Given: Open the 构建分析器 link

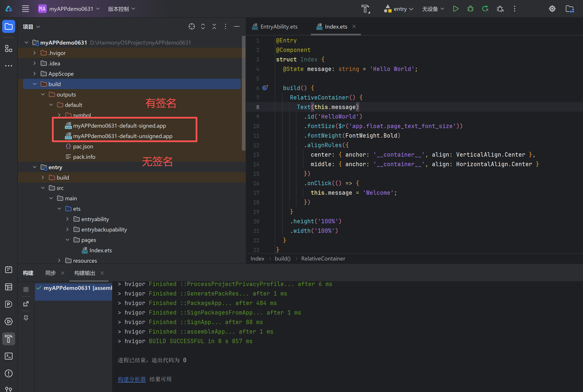Looking at the screenshot, I should [132, 379].
